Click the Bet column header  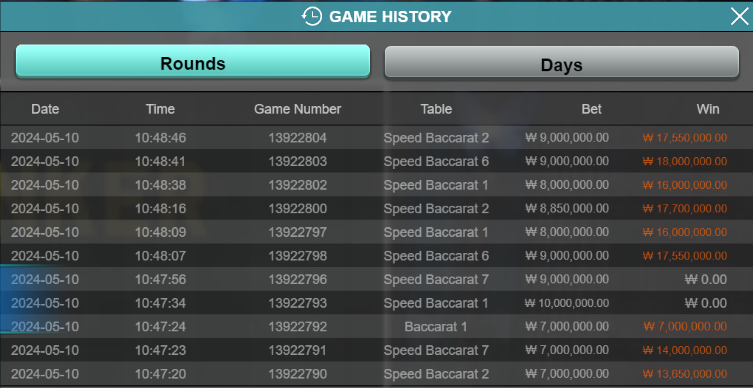click(x=592, y=109)
